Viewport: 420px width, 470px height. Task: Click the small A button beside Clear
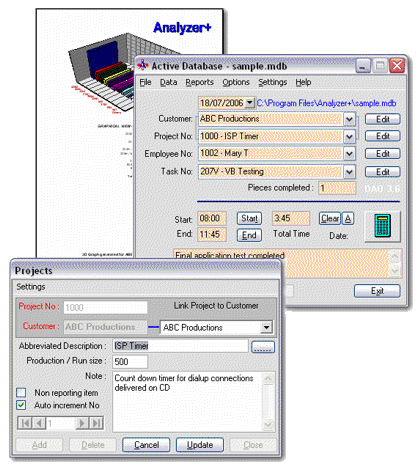click(348, 219)
